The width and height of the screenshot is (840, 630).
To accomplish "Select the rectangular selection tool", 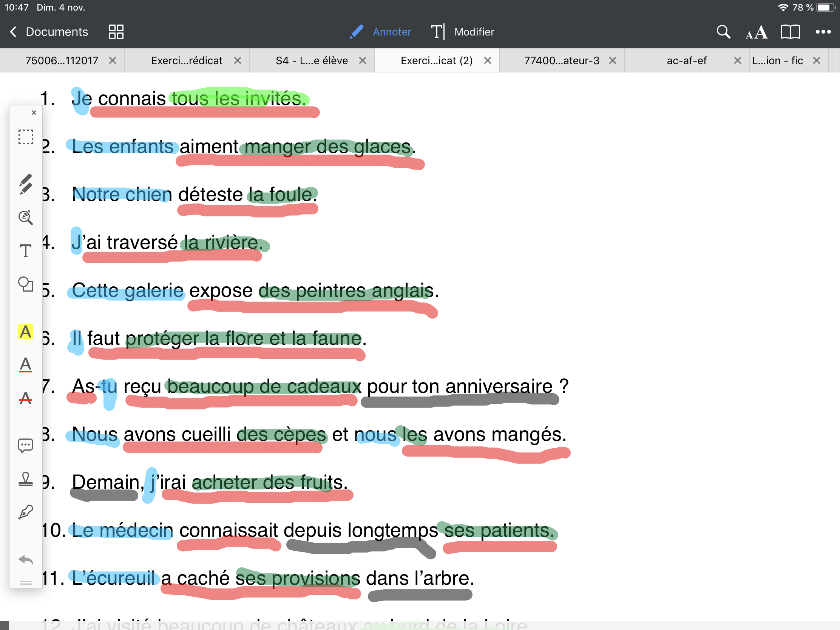I will [25, 137].
